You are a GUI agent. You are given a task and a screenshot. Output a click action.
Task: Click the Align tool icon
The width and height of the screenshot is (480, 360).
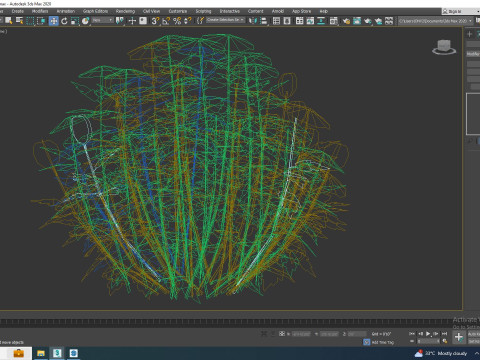tap(264, 21)
